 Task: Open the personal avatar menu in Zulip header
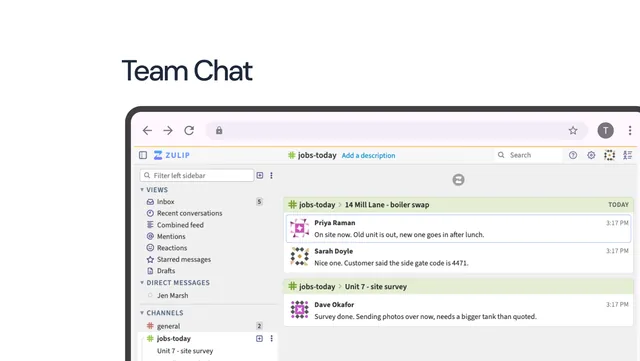click(x=609, y=155)
